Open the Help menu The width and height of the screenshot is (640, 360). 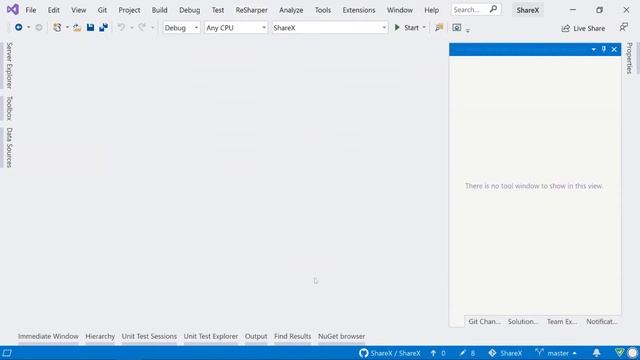click(431, 10)
